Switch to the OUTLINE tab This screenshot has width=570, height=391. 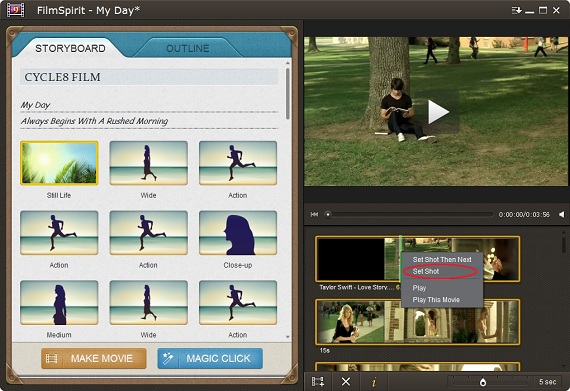click(188, 48)
